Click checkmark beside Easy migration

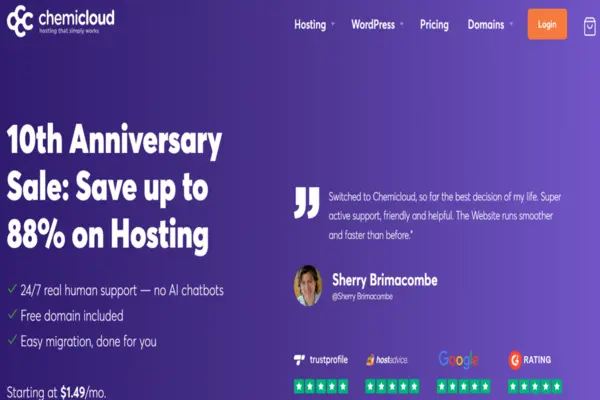pyautogui.click(x=12, y=340)
